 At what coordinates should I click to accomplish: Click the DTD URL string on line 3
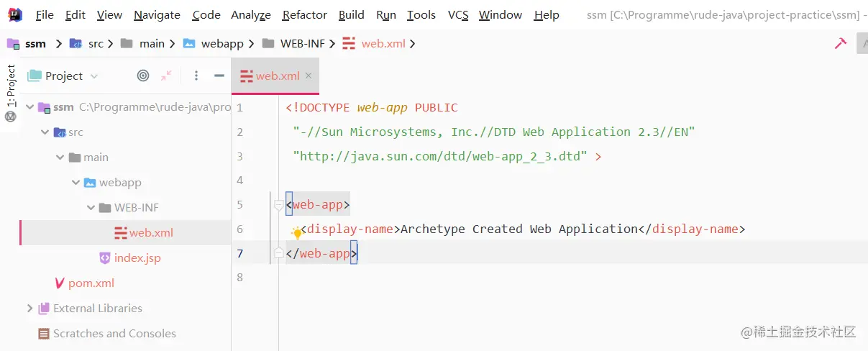tap(440, 156)
